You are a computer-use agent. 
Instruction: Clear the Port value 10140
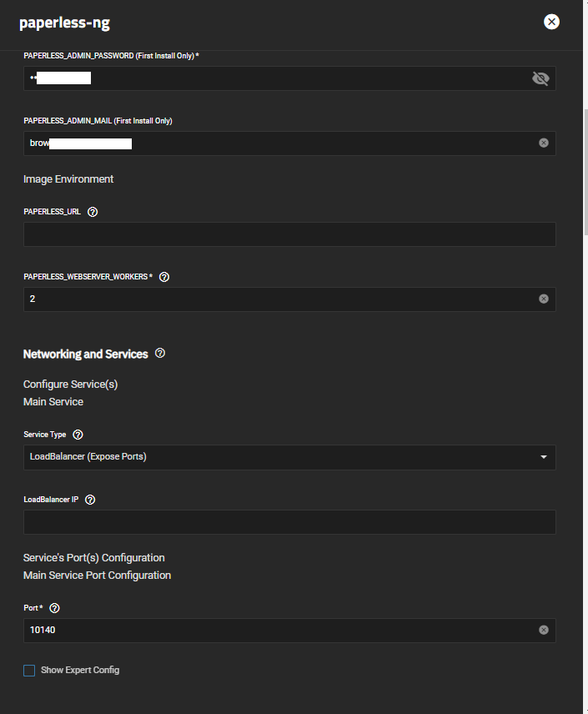[x=543, y=630]
